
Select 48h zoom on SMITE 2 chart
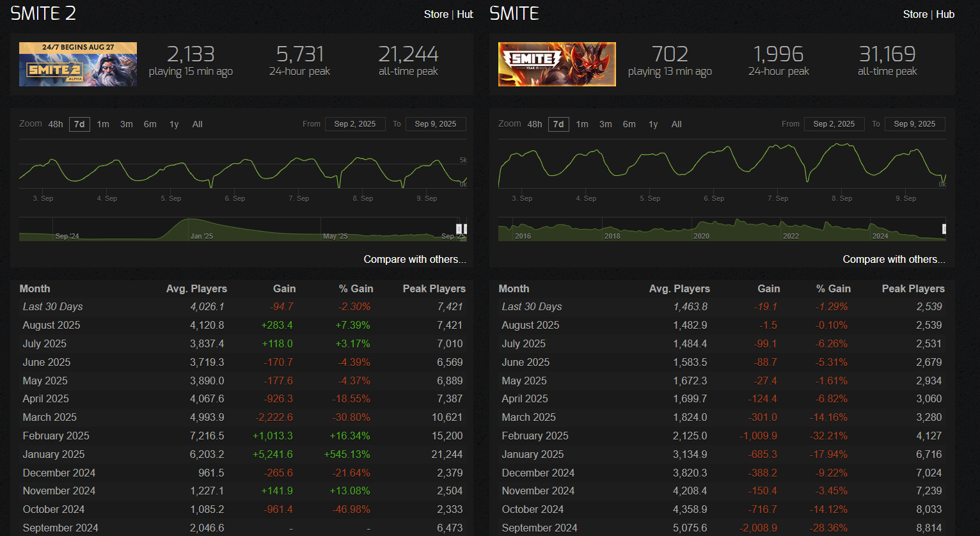click(x=56, y=124)
